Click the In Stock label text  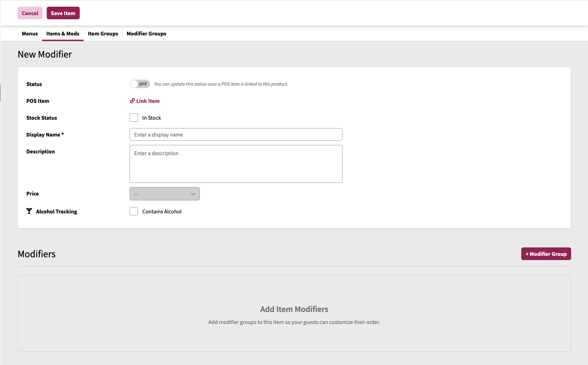[152, 118]
